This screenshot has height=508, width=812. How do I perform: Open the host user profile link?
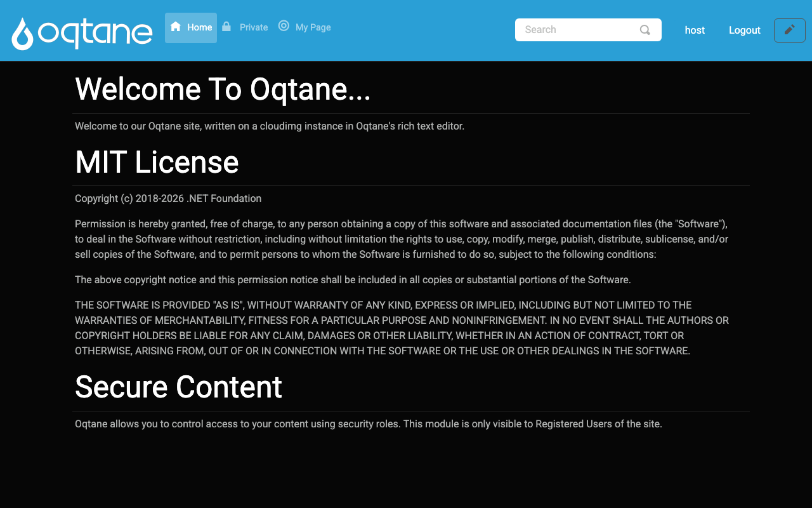(695, 30)
